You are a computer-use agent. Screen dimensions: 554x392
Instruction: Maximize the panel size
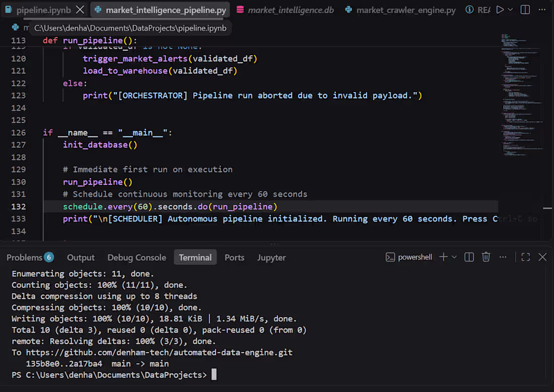(x=525, y=257)
